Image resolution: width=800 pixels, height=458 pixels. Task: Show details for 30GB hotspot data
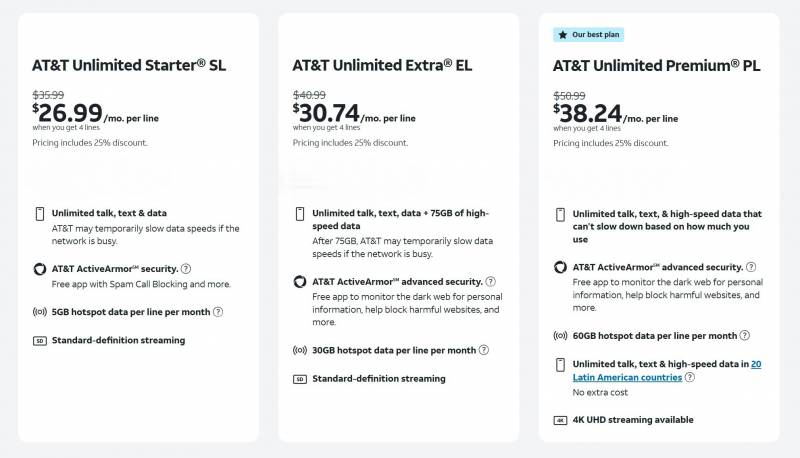pyautogui.click(x=484, y=350)
